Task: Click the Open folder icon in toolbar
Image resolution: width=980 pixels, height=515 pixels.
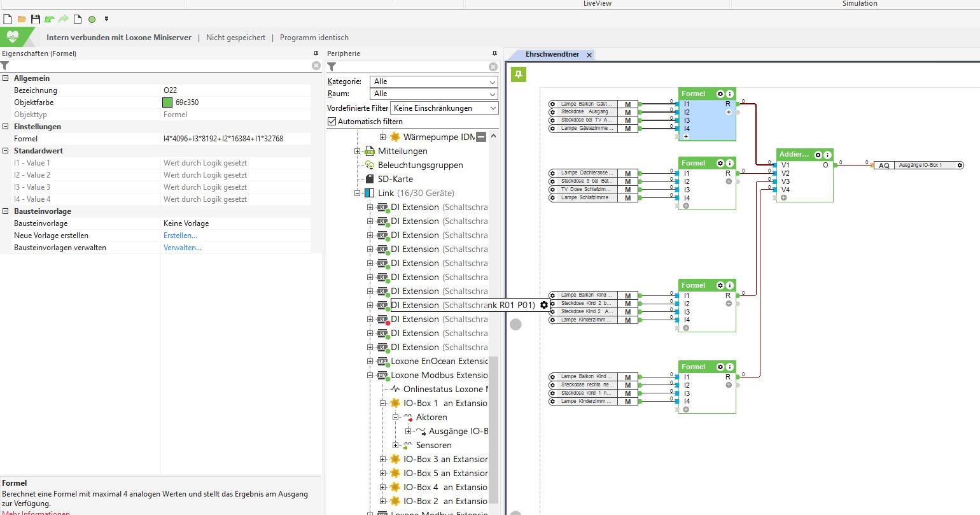Action: (22, 19)
